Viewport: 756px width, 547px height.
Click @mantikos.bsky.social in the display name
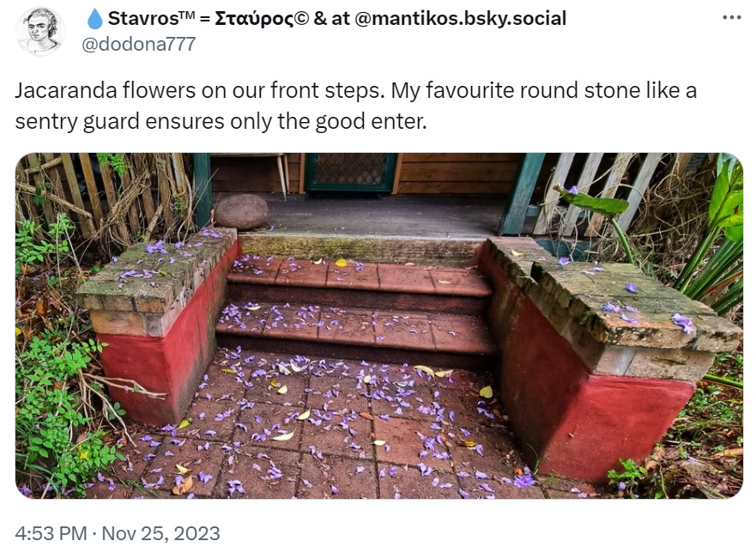[x=460, y=19]
